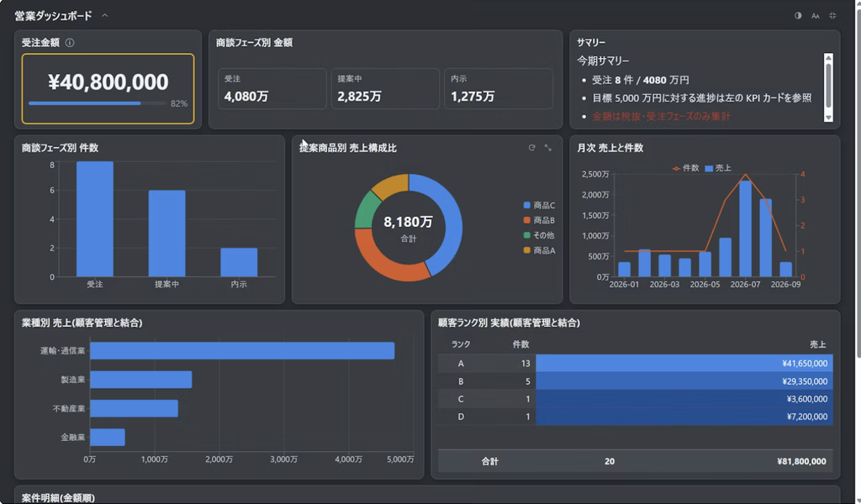The height and width of the screenshot is (504, 861).
Task: Toggle the dark/light contrast theme icon
Action: pyautogui.click(x=798, y=16)
